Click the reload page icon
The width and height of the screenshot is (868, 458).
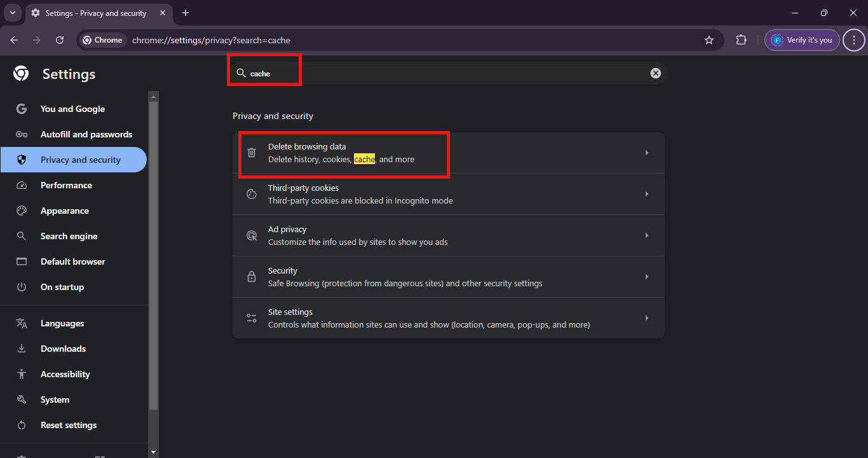pos(60,40)
